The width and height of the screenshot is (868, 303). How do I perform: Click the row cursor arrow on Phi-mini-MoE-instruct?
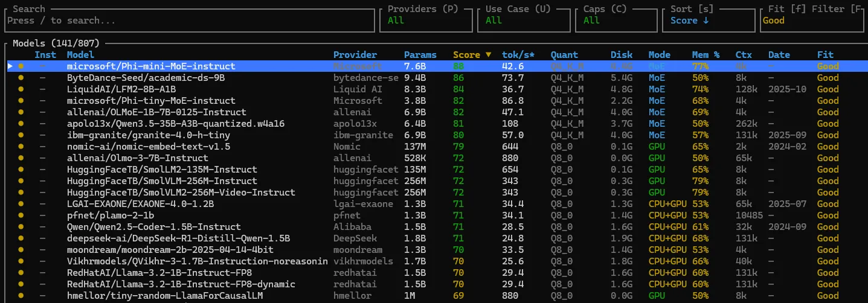[x=10, y=66]
